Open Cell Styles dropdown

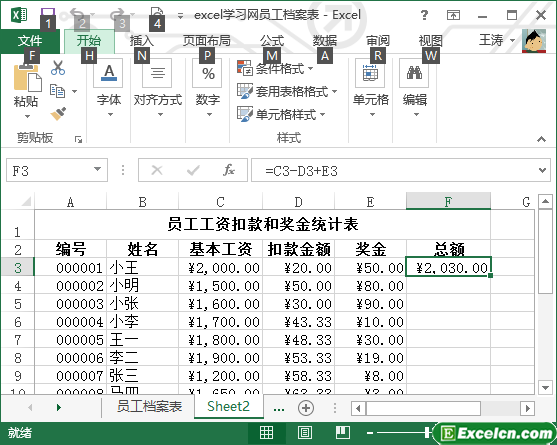[281, 114]
